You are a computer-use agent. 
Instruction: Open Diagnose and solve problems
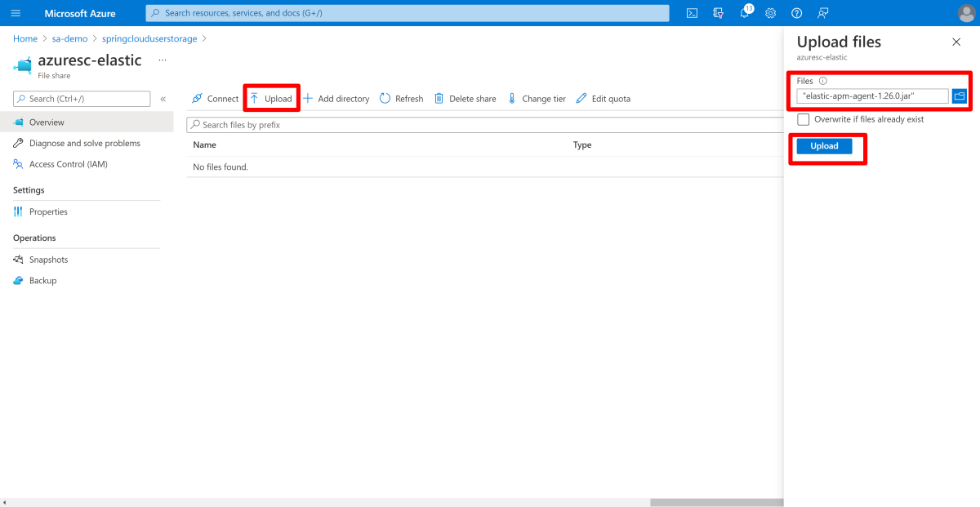coord(84,143)
